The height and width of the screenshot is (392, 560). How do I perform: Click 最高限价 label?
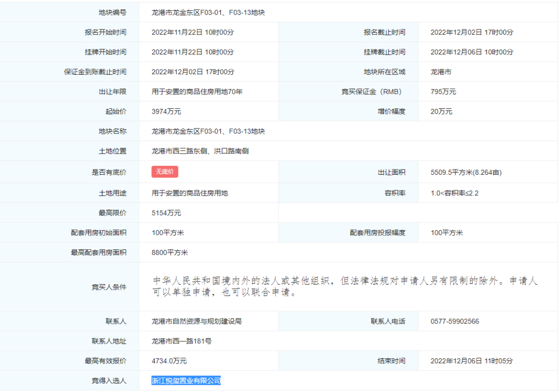click(x=113, y=213)
